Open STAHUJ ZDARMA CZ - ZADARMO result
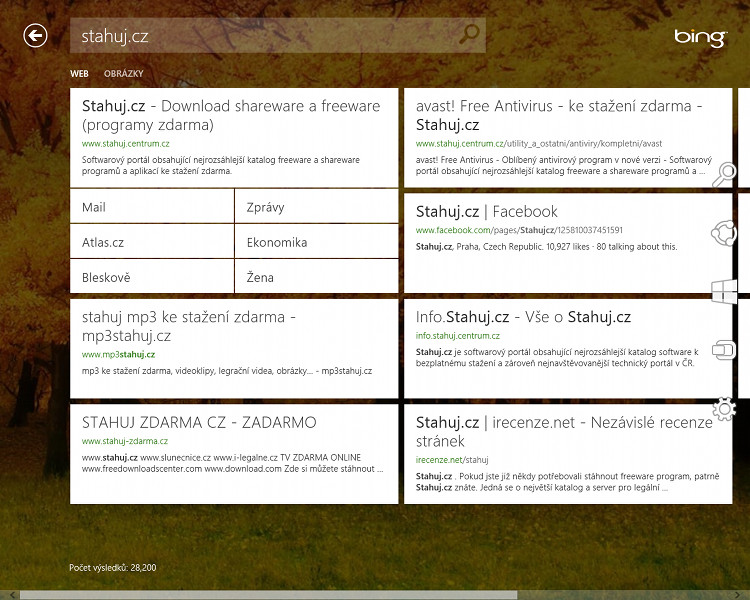Image resolution: width=750 pixels, height=600 pixels. click(199, 422)
